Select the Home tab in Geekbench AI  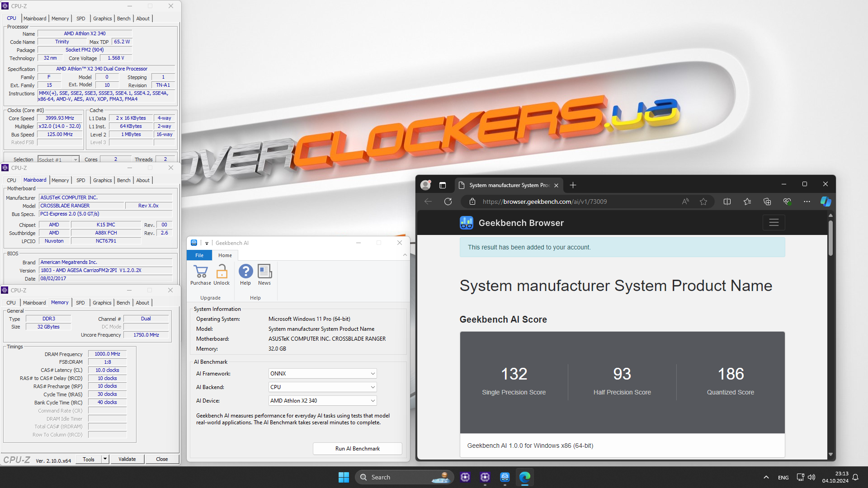click(x=225, y=255)
